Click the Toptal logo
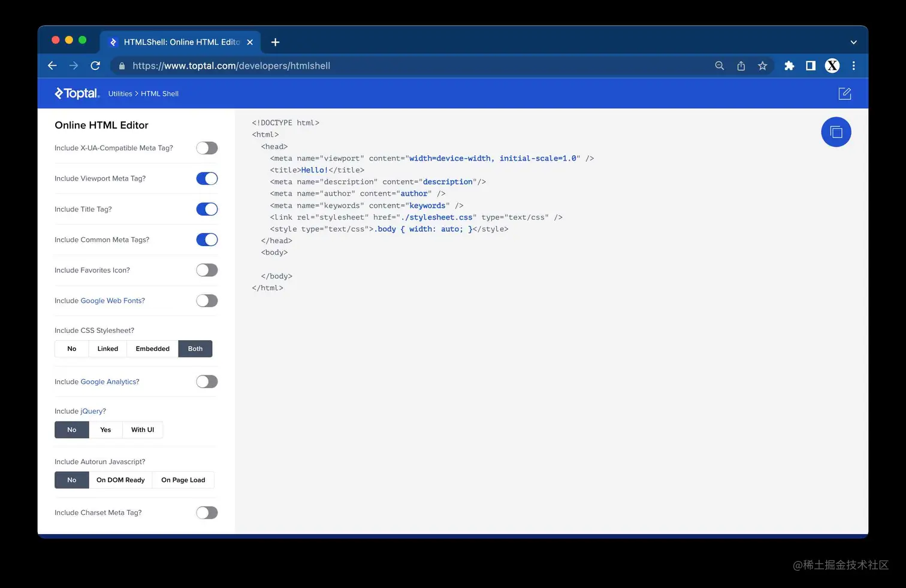Image resolution: width=906 pixels, height=588 pixels. point(77,93)
